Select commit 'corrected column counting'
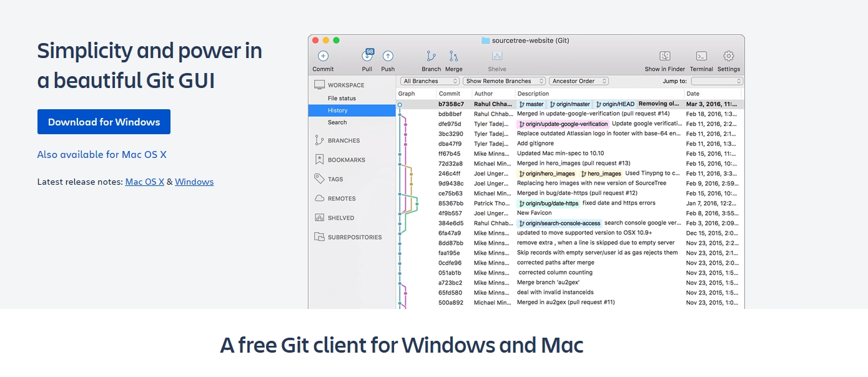This screenshot has height=377, width=868. [x=555, y=273]
